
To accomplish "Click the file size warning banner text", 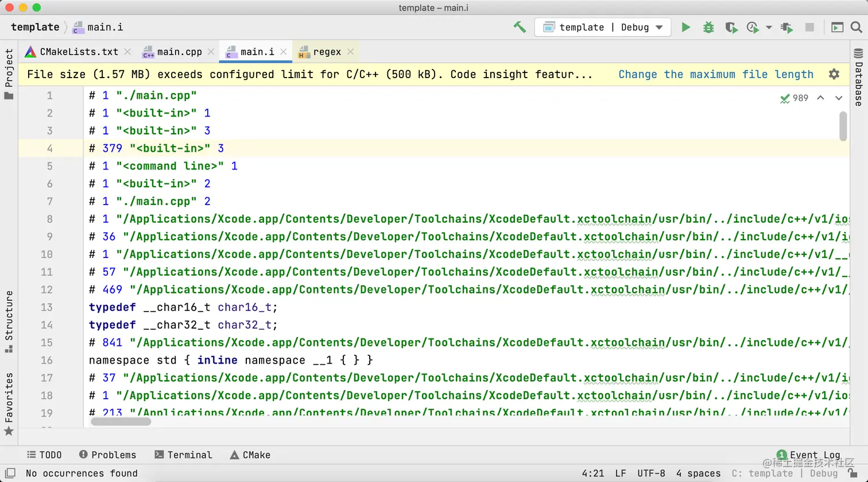I will coord(310,74).
